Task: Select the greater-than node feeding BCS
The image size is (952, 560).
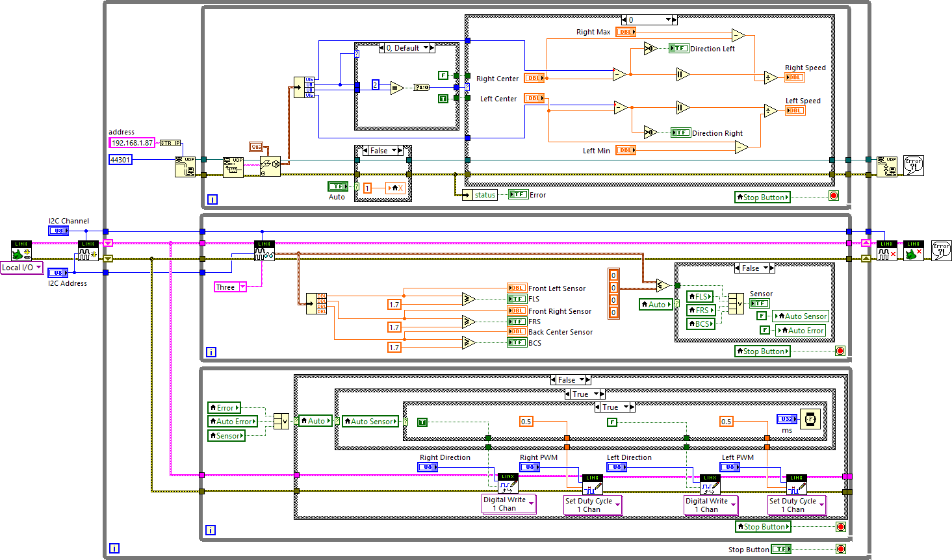Action: pyautogui.click(x=469, y=342)
